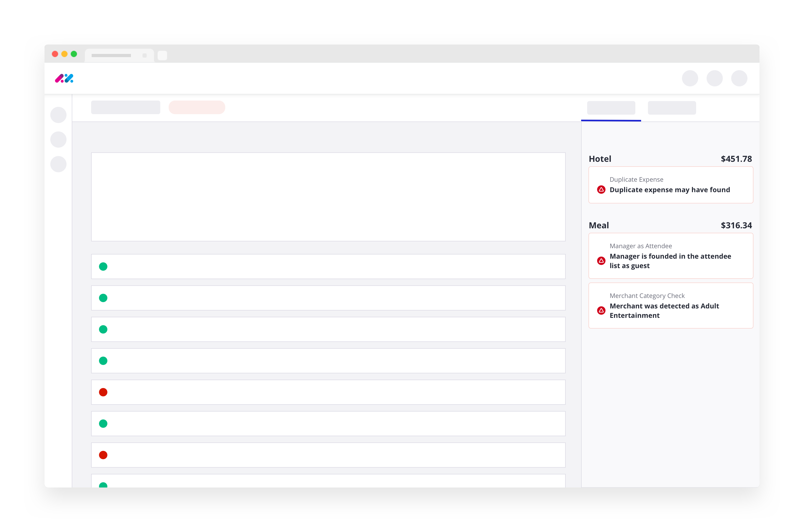Click the $316.34 meal amount
Image resolution: width=804 pixels, height=532 pixels.
(736, 225)
